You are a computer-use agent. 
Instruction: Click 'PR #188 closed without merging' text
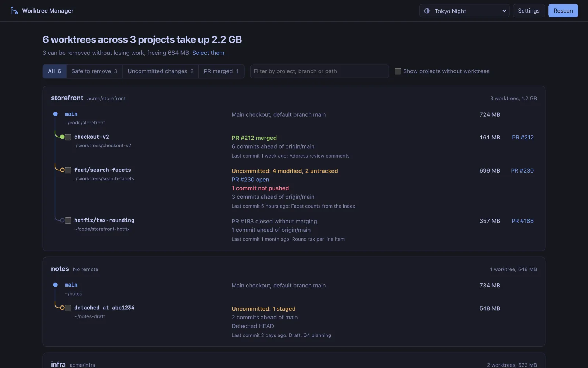[x=274, y=221]
